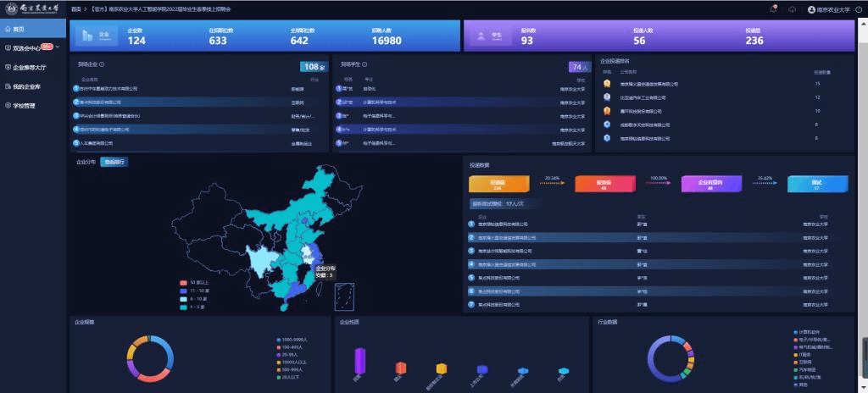868x393 pixels.
Task: Click the power logout icon
Action: point(860,9)
